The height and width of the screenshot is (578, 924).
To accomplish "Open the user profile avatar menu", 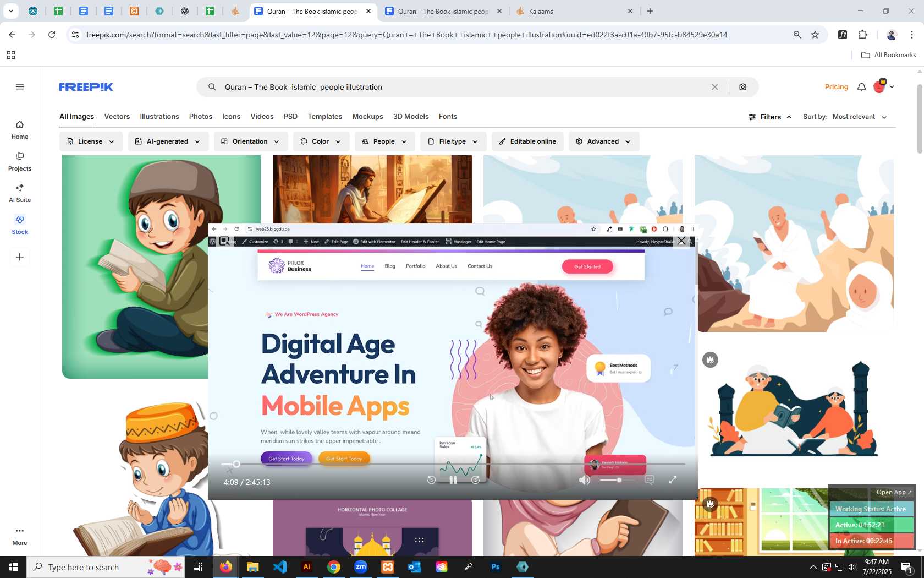I will point(883,86).
